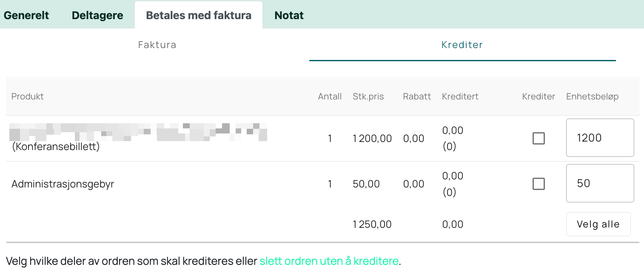The width and height of the screenshot is (644, 278).
Task: Click the Enhetsbeløp field showing 1200
Action: (600, 138)
